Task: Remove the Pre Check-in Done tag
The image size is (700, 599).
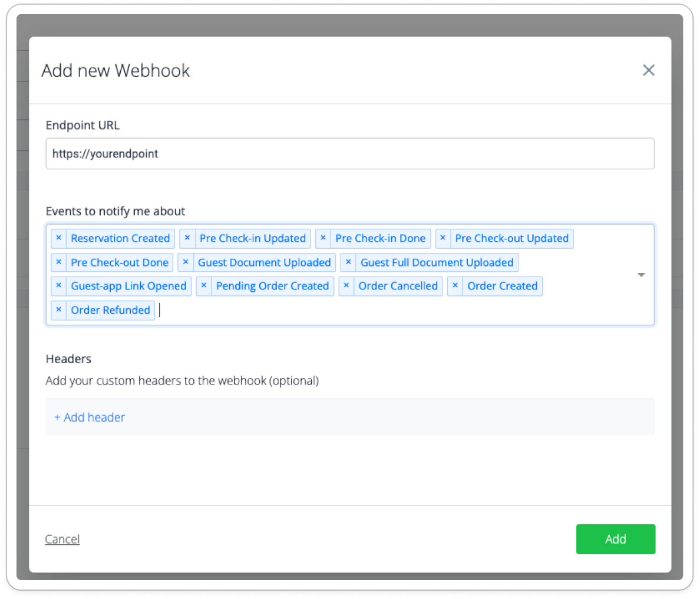Action: [x=323, y=238]
